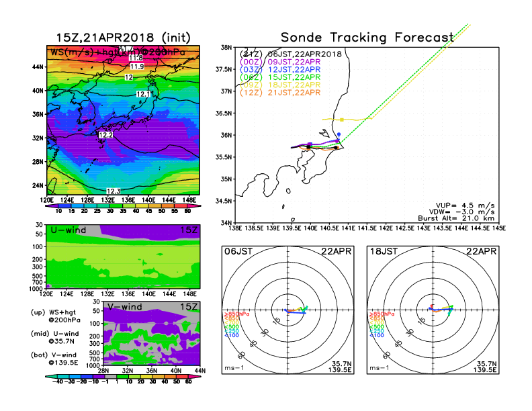
Task: Click "ms-1" unit in the 06JST hodograph
Action: [234, 368]
